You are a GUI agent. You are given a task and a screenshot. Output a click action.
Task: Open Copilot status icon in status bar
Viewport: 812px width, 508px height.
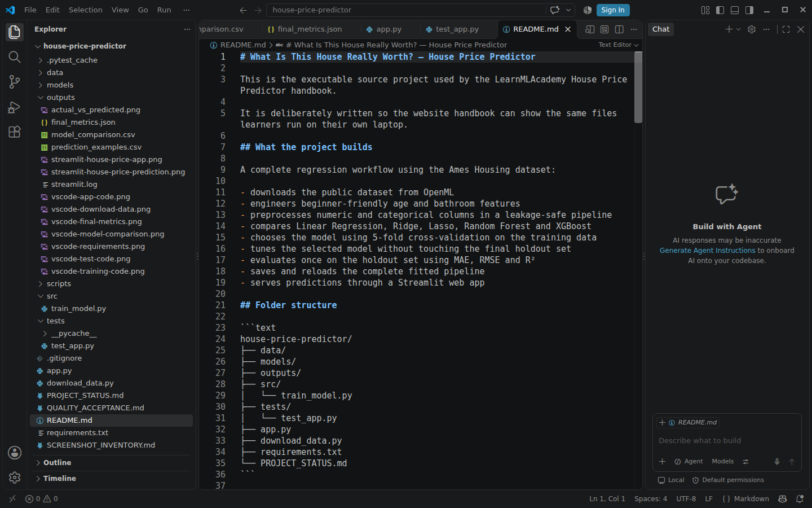click(x=783, y=499)
